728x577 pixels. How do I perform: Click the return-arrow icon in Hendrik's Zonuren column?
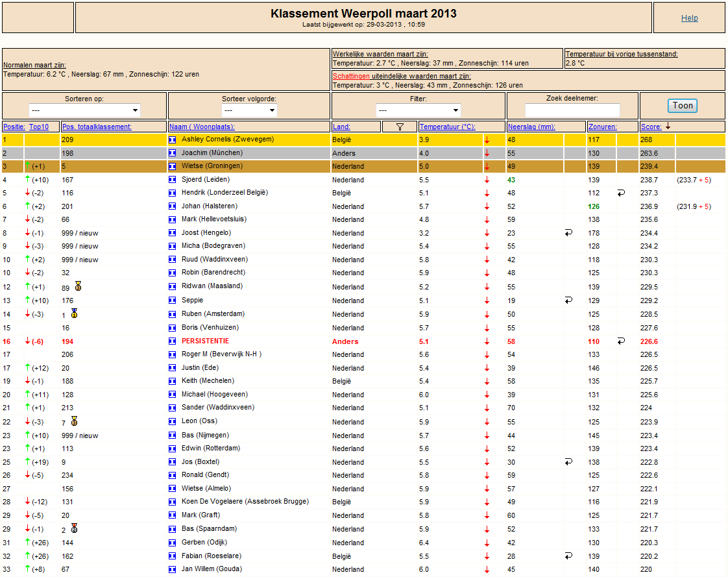pos(621,193)
